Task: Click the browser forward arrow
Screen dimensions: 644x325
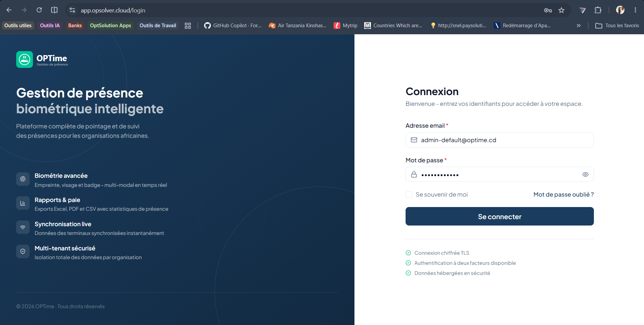Action: tap(24, 10)
